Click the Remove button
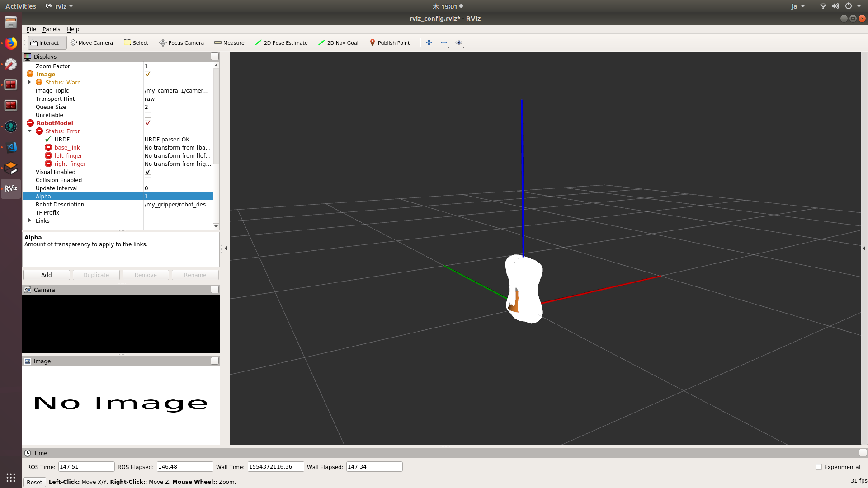The image size is (868, 488). click(x=146, y=275)
